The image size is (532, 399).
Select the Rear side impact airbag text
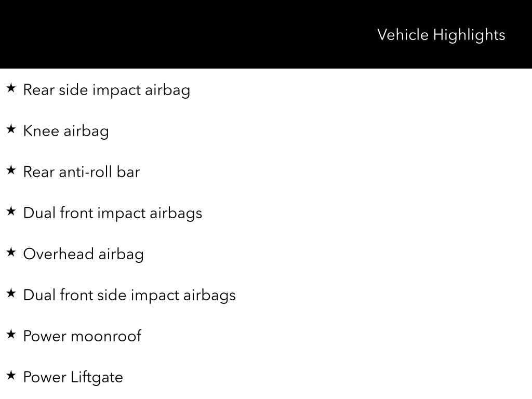pyautogui.click(x=107, y=90)
